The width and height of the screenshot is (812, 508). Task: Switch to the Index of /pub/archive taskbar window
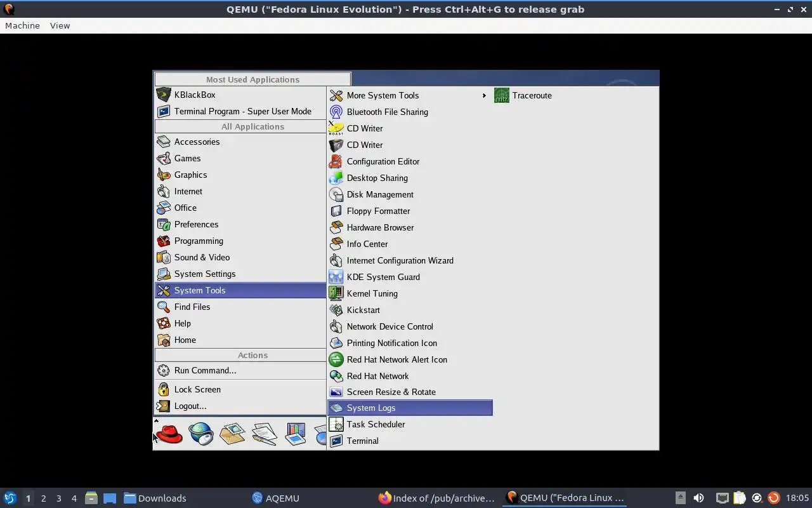pos(437,498)
